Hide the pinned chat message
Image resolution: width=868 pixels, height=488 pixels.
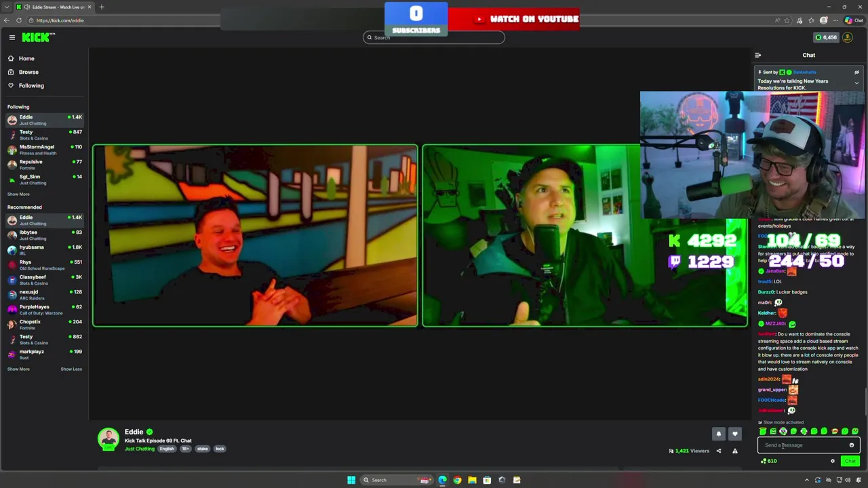click(x=856, y=72)
